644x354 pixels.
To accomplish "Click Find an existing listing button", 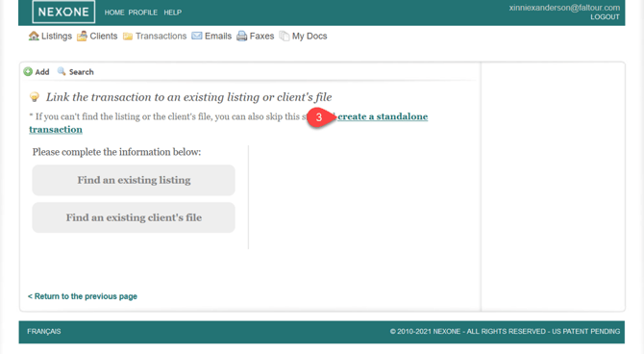I will click(134, 180).
